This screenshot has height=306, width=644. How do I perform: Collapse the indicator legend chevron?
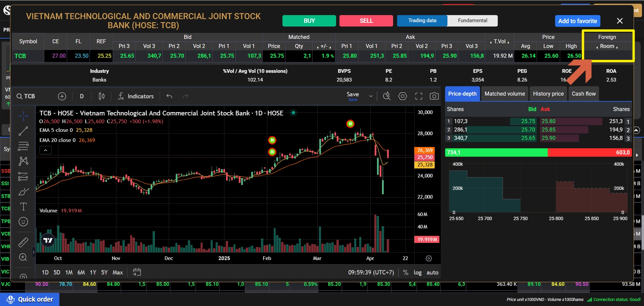coord(46,150)
